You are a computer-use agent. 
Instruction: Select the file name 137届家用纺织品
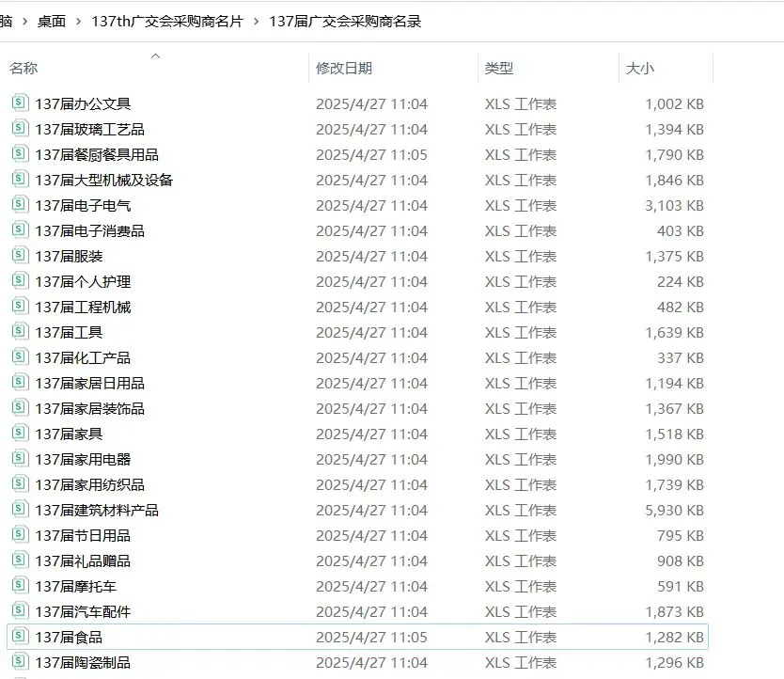(x=90, y=485)
